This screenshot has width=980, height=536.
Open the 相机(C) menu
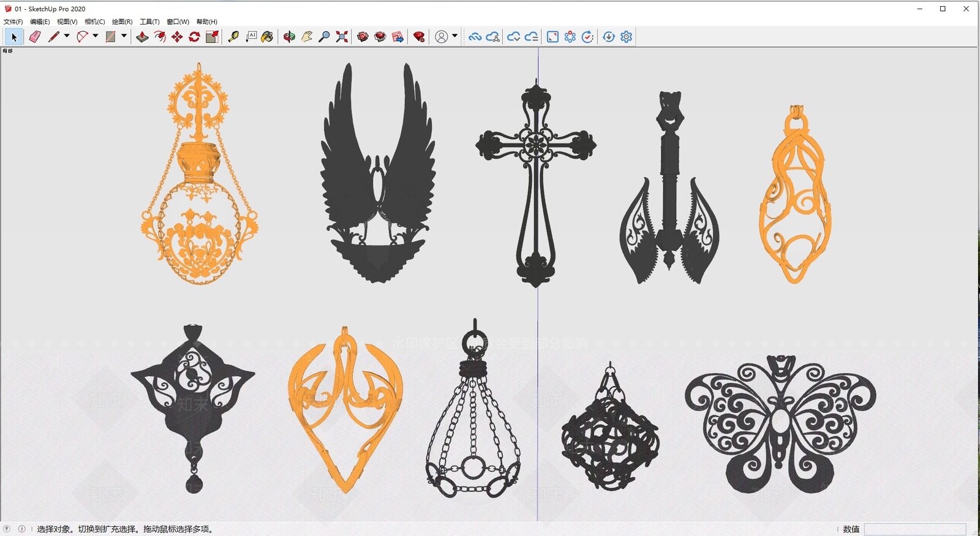[95, 21]
